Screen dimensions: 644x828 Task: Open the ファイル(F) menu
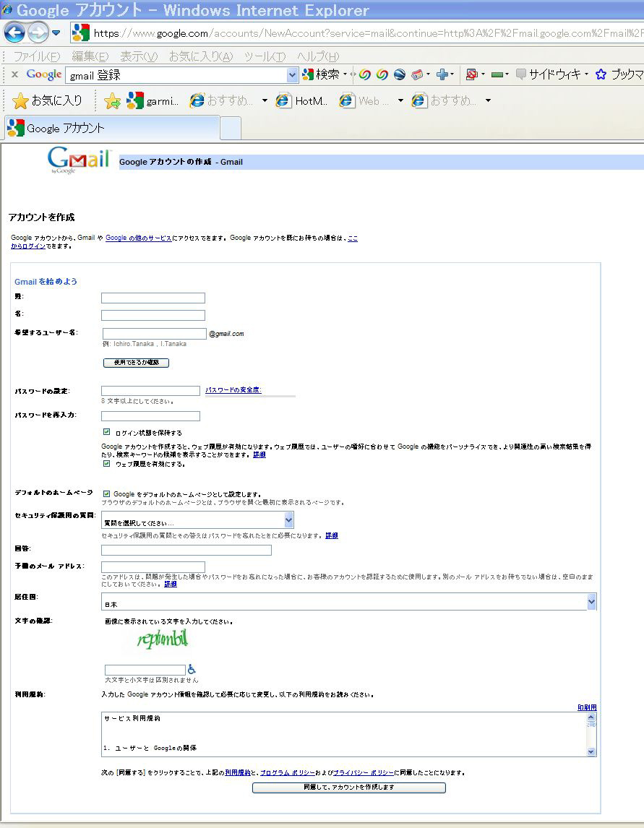tap(36, 56)
